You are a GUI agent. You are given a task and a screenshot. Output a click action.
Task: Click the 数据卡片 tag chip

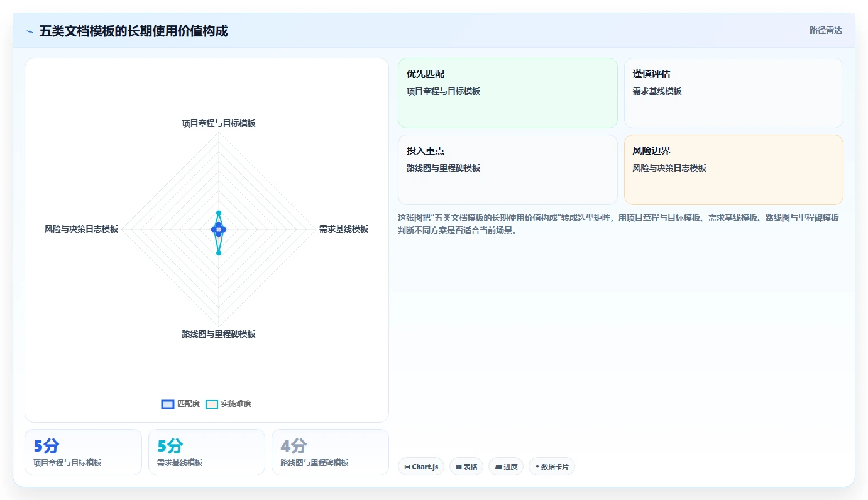pos(552,467)
